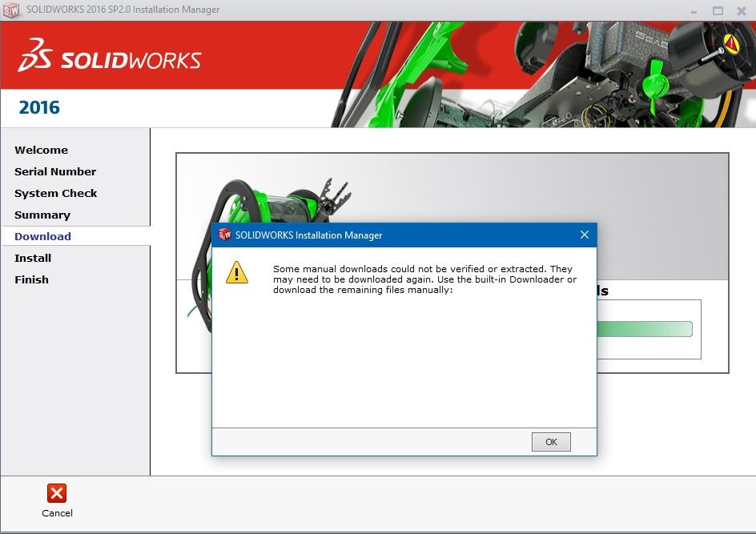The image size is (756, 534).
Task: Click the red Cancel X icon
Action: (x=57, y=493)
